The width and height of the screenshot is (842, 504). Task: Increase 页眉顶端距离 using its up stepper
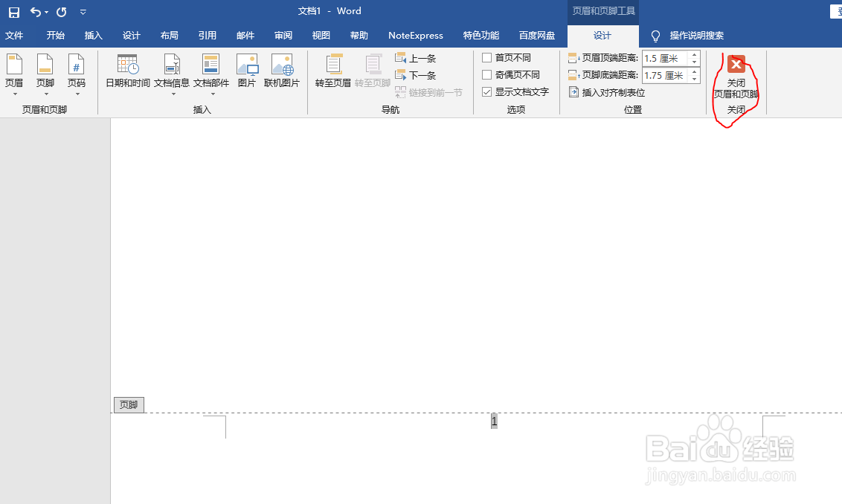click(694, 54)
